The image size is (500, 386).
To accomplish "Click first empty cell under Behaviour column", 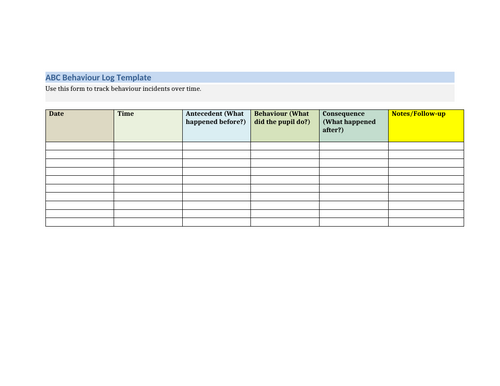I will pyautogui.click(x=285, y=146).
